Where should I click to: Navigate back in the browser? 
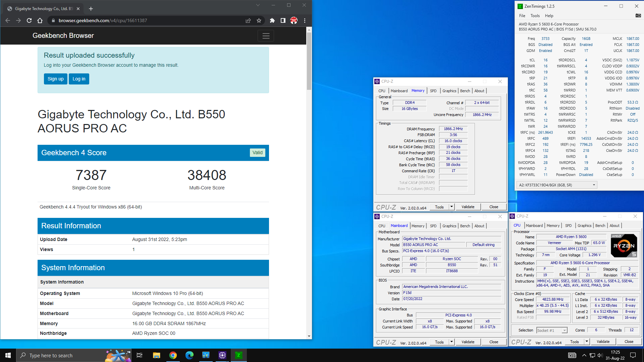tap(8, 20)
